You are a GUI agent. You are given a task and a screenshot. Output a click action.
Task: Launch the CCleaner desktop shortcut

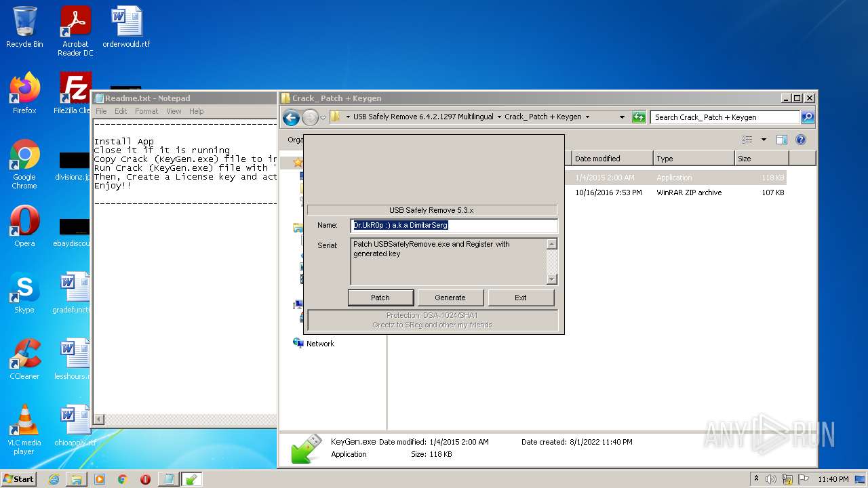coord(24,359)
